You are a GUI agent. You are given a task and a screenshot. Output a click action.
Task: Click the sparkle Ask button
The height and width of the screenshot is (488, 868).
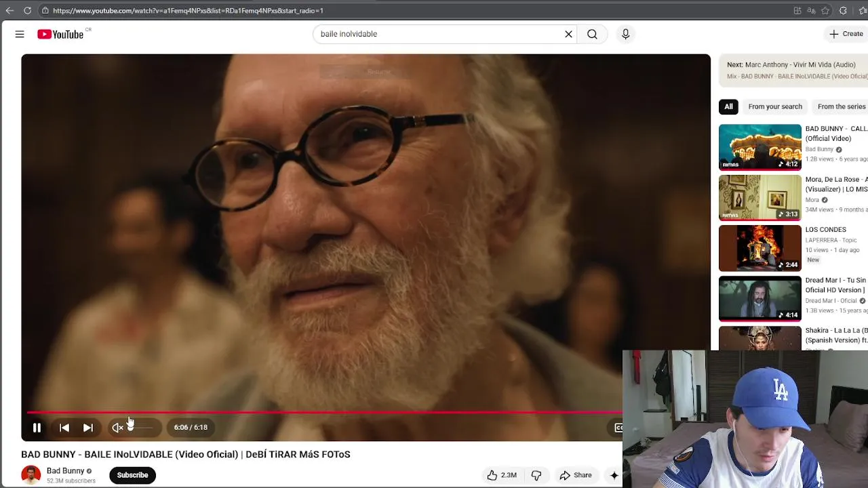tap(614, 475)
